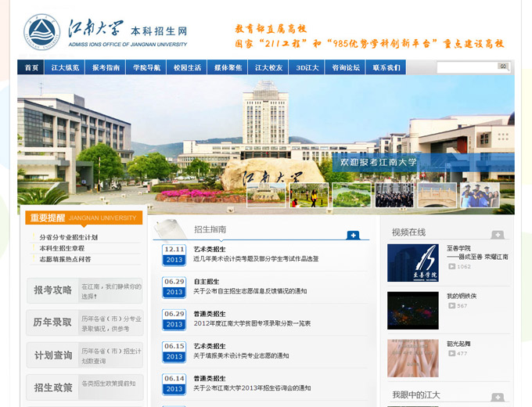This screenshot has width=532, height=407.
Task: Click the 06.15 2013 date calendar icon
Action: (174, 351)
